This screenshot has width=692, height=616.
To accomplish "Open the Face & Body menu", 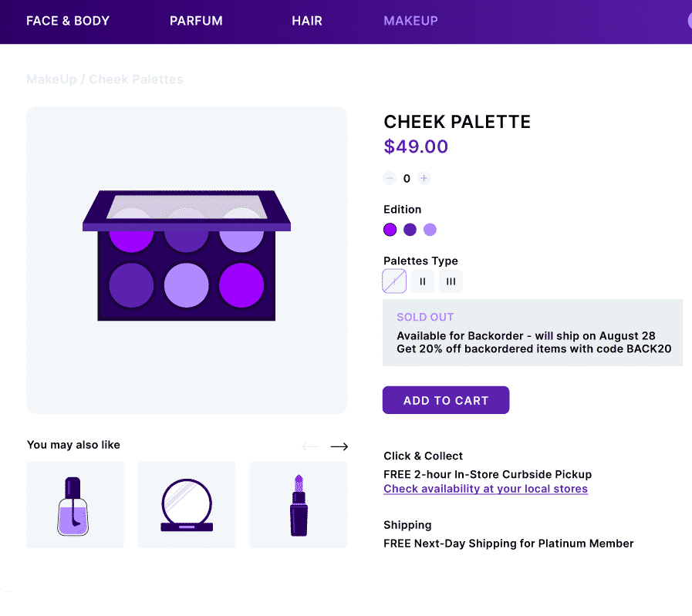I will pos(68,21).
